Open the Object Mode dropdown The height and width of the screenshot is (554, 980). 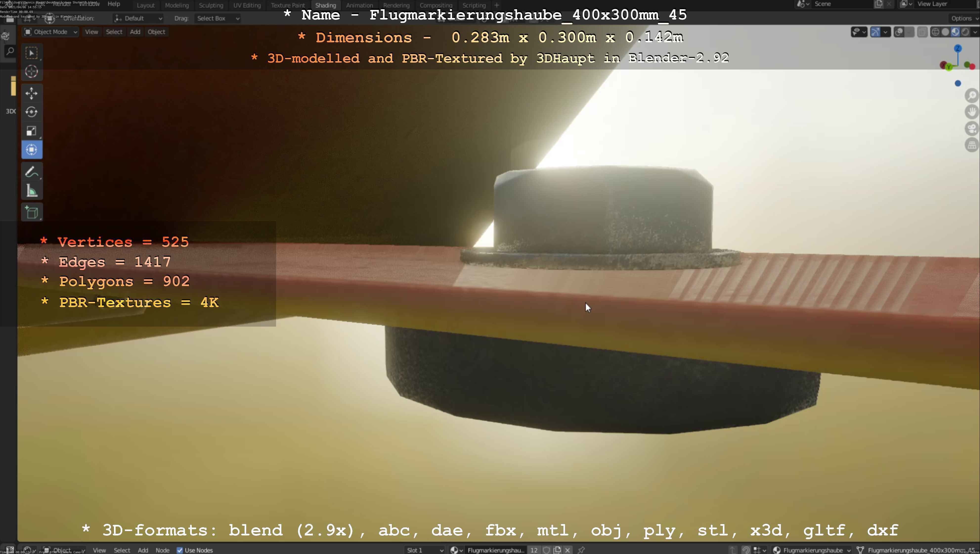click(51, 32)
